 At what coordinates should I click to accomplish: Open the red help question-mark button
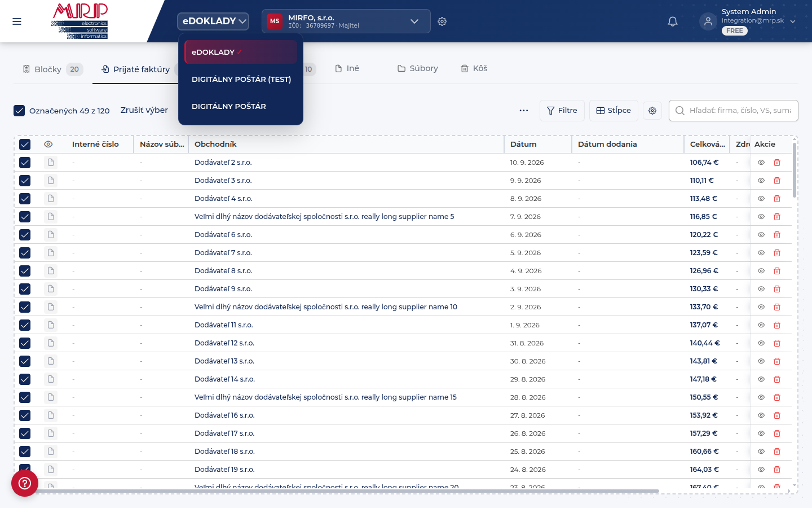[25, 483]
